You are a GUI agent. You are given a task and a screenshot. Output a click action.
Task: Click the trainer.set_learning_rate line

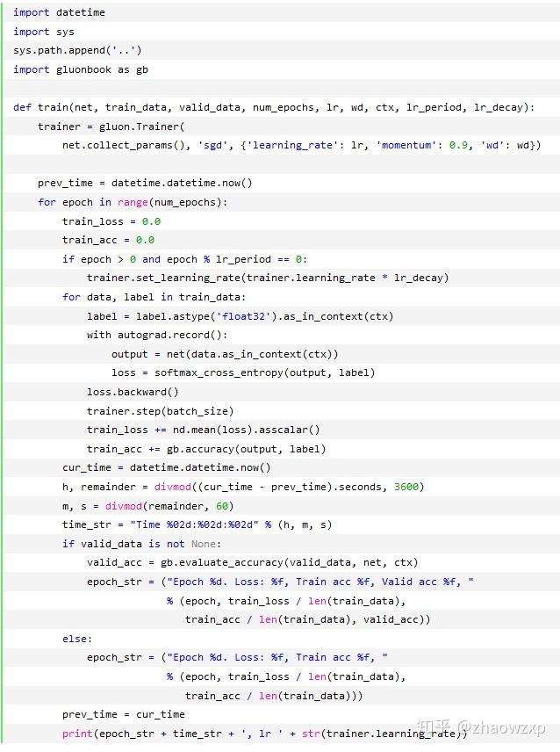pyautogui.click(x=268, y=278)
